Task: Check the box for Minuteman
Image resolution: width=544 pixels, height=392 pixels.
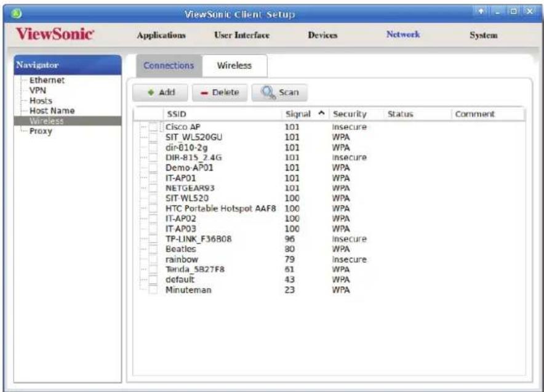Action: click(153, 290)
